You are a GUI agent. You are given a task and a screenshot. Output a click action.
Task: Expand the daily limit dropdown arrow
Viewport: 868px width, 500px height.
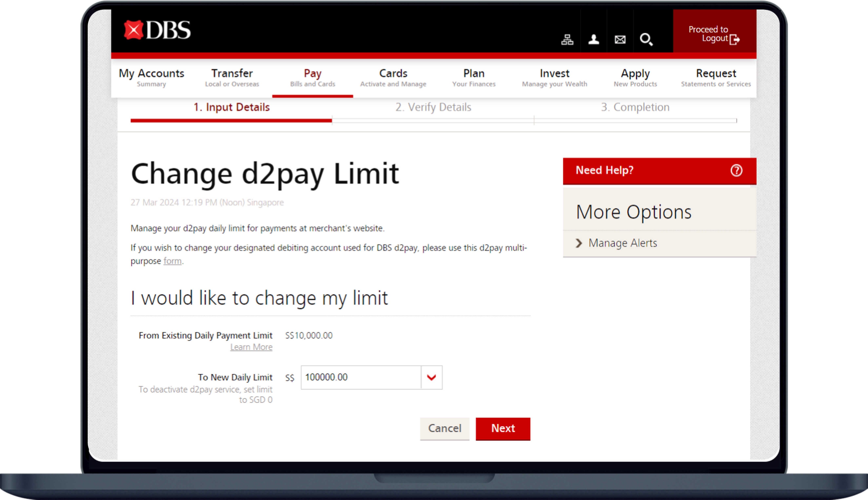[x=432, y=377]
